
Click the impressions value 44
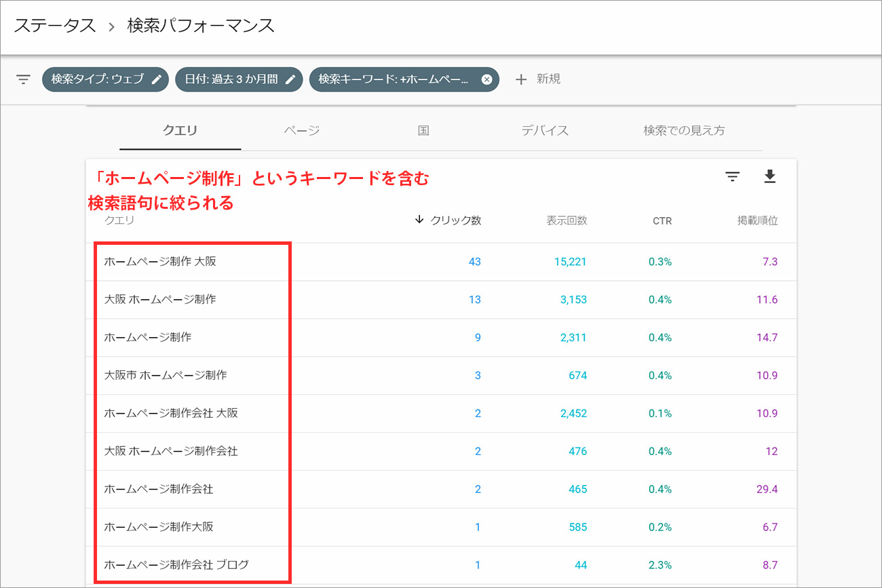[x=581, y=566]
